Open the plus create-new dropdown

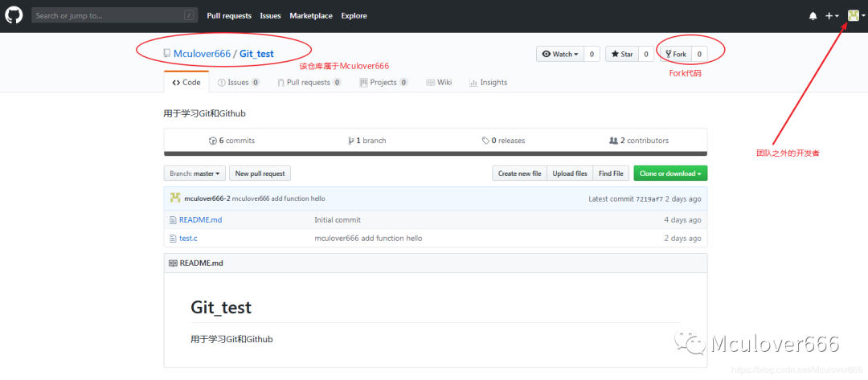pyautogui.click(x=832, y=16)
